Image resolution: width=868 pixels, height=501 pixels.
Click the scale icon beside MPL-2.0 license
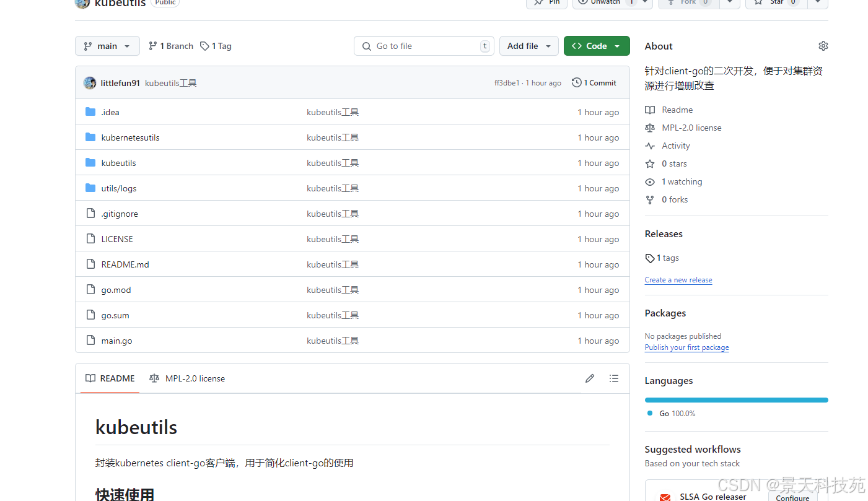650,128
